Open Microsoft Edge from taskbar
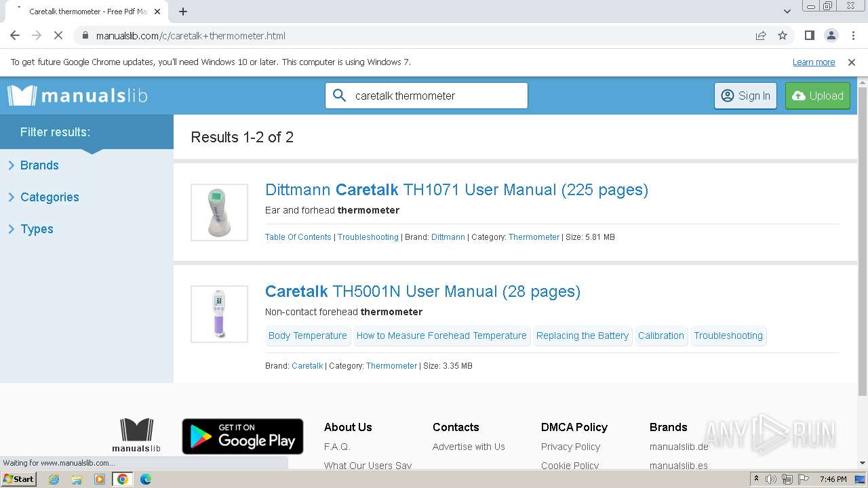 [145, 479]
